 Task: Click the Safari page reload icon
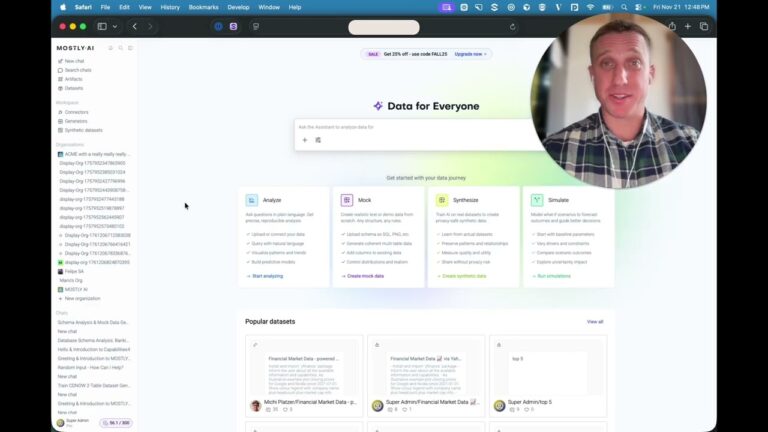click(513, 27)
